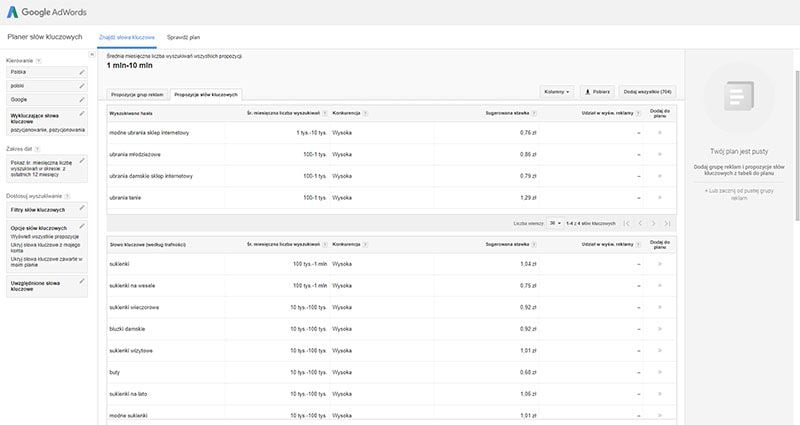The width and height of the screenshot is (800, 425).
Task: Switch to Sprawdź plan tab
Action: pos(184,37)
